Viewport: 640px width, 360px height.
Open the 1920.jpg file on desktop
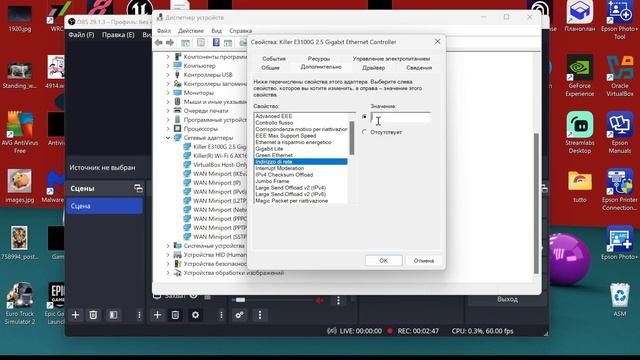coord(20,18)
